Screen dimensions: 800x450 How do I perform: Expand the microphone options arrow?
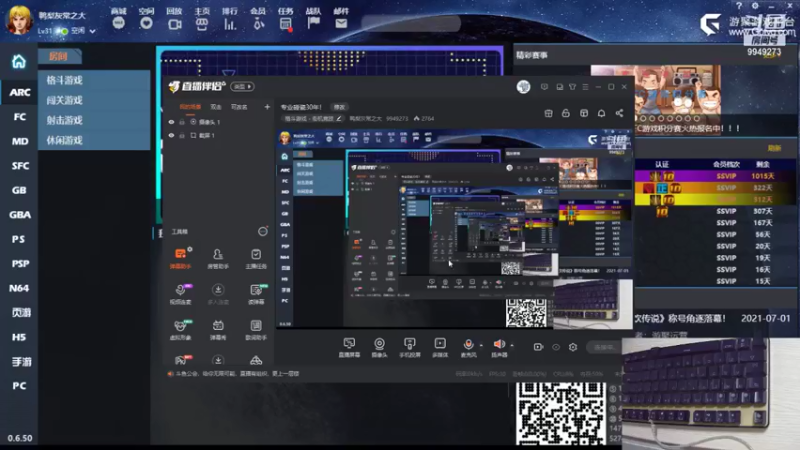[x=481, y=345]
